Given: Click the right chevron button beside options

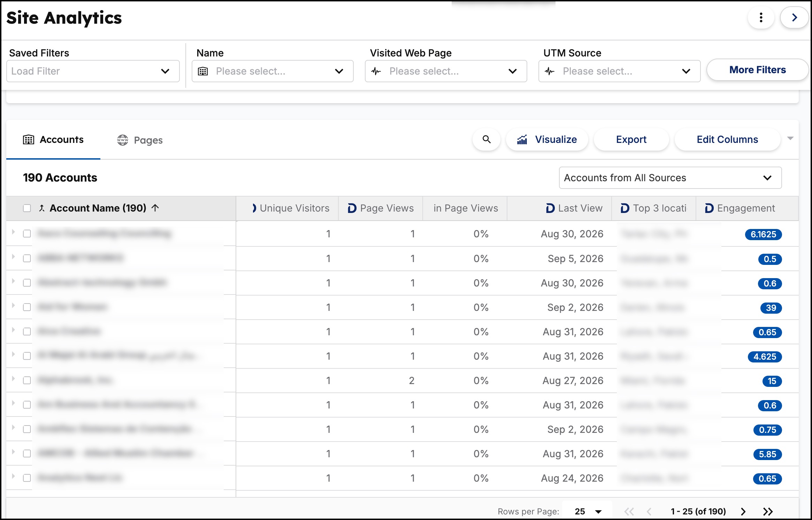Looking at the screenshot, I should [794, 18].
